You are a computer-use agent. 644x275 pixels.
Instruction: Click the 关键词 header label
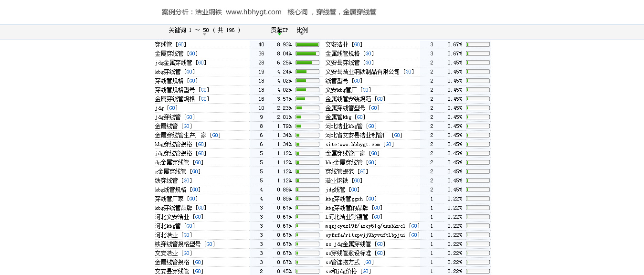point(177,30)
